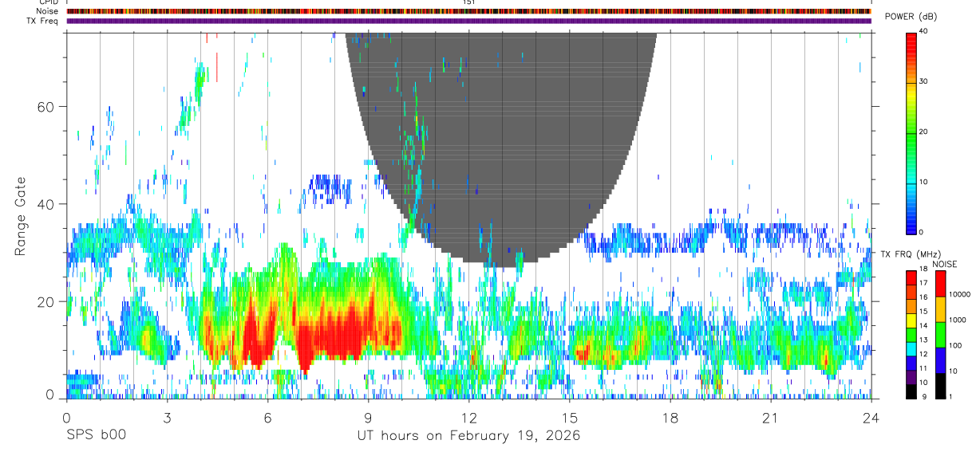This screenshot has width=980, height=452.
Task: Click the TX Freq row label above plot
Action: (41, 21)
